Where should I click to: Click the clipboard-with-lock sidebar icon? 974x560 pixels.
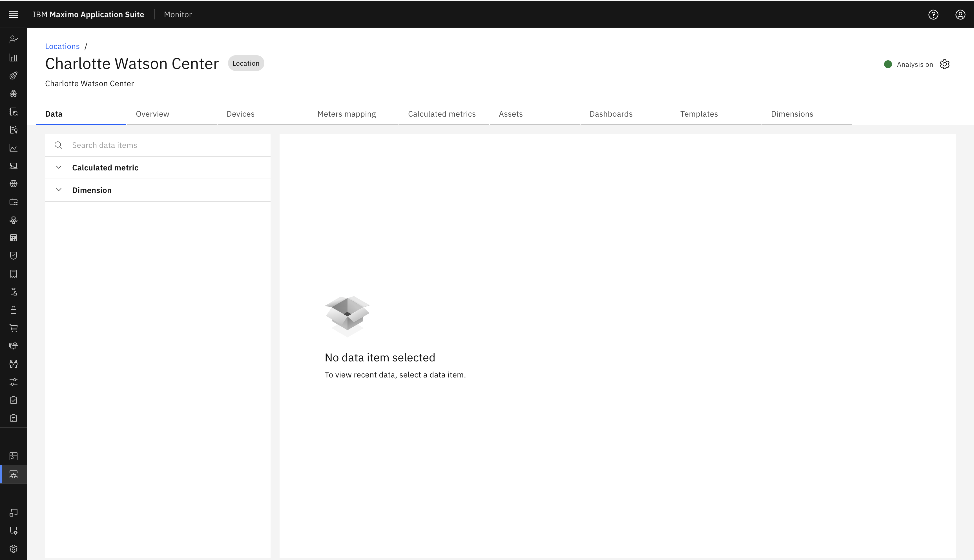click(x=14, y=292)
